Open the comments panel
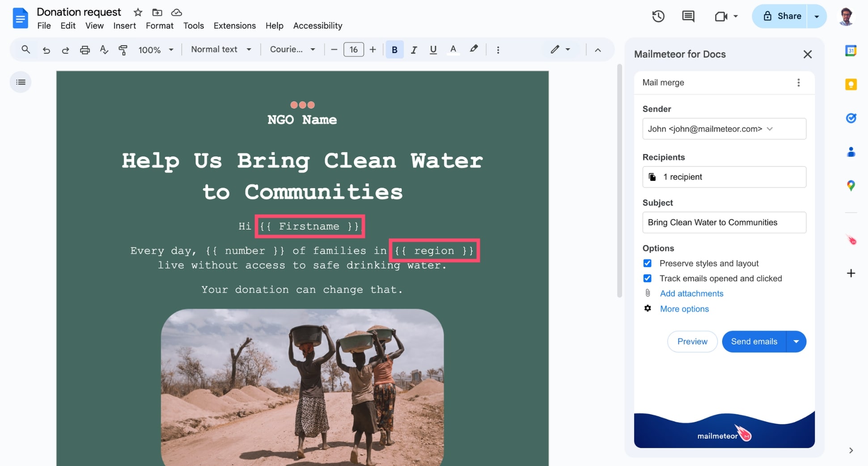868x466 pixels. click(688, 16)
